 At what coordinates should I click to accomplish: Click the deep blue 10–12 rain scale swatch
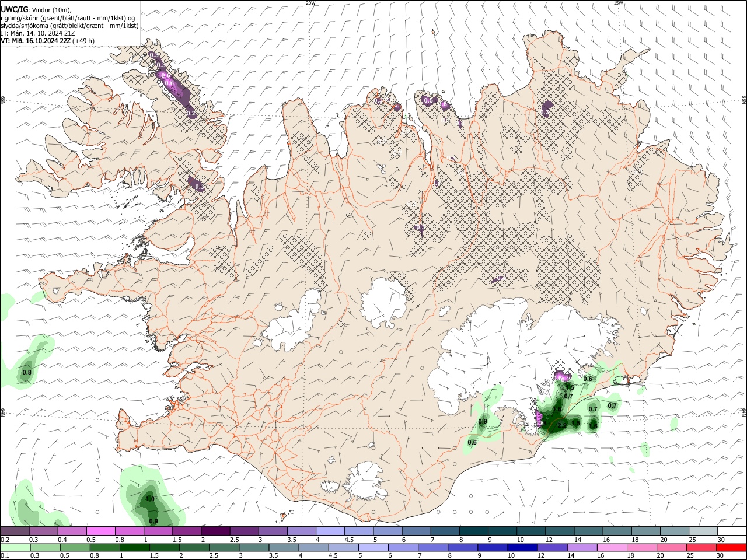(522, 547)
